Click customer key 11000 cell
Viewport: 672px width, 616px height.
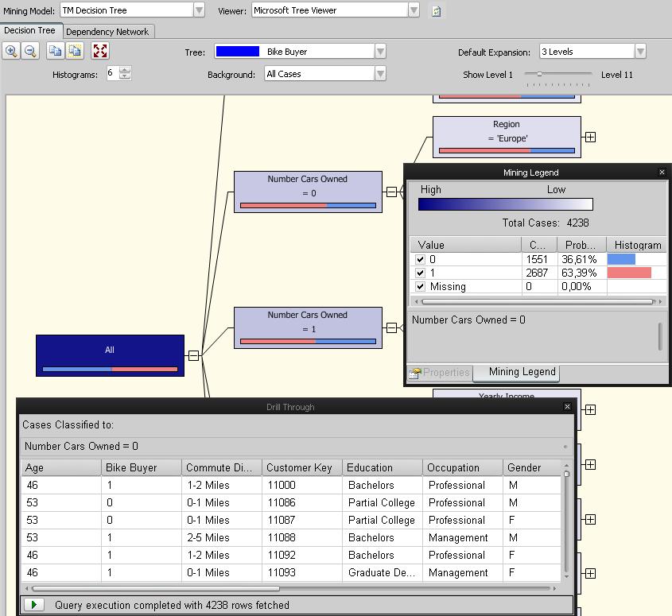click(302, 485)
